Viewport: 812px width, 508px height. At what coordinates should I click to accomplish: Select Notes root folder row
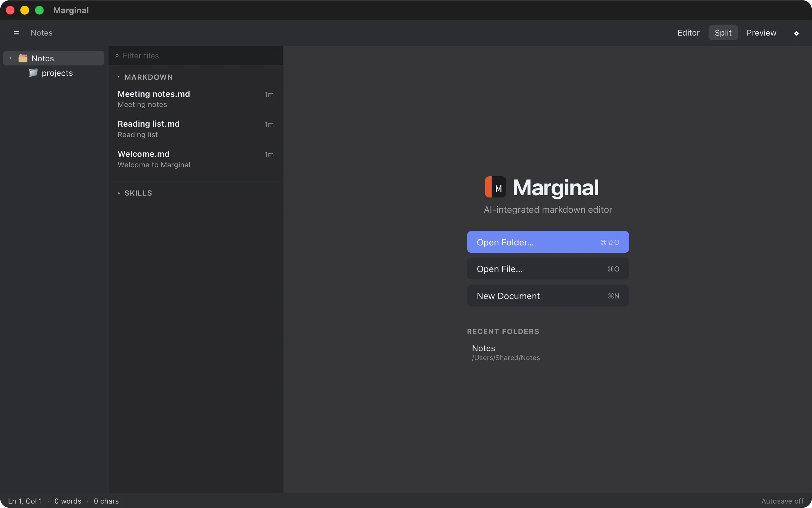pos(54,58)
